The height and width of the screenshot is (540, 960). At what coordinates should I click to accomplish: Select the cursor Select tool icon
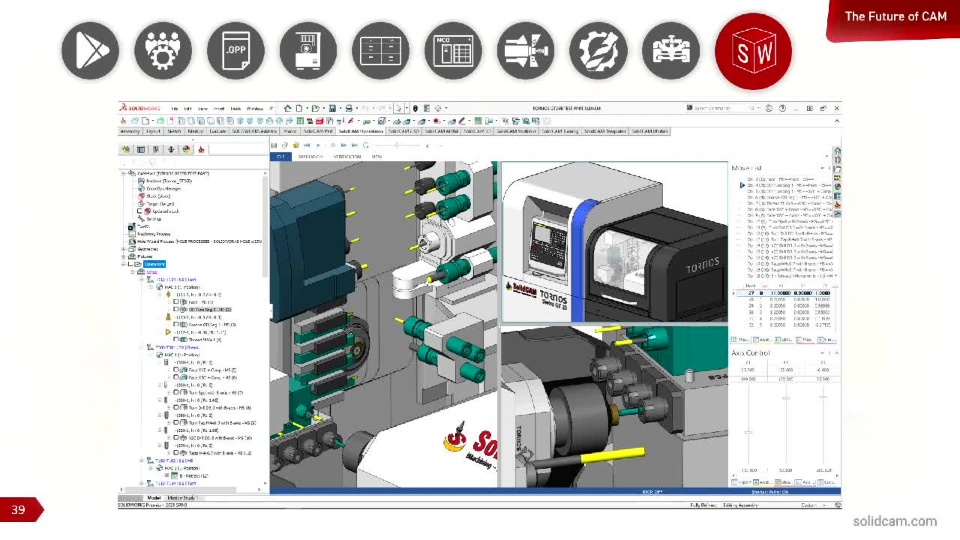tap(398, 108)
